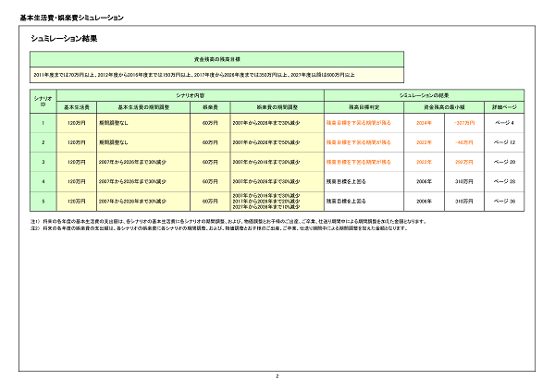This screenshot has width=555, height=392.
Task: Click the 2024年 cell in scenario 1
Action: click(x=424, y=122)
